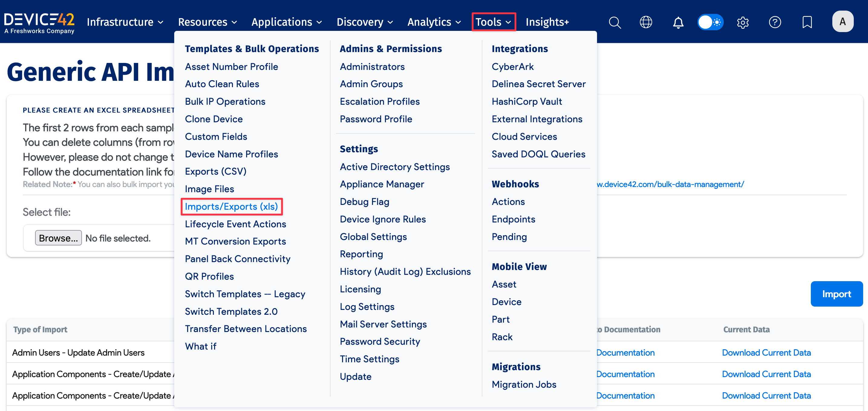Open Global Settings from Tools menu
This screenshot has height=411, width=868.
click(x=373, y=237)
